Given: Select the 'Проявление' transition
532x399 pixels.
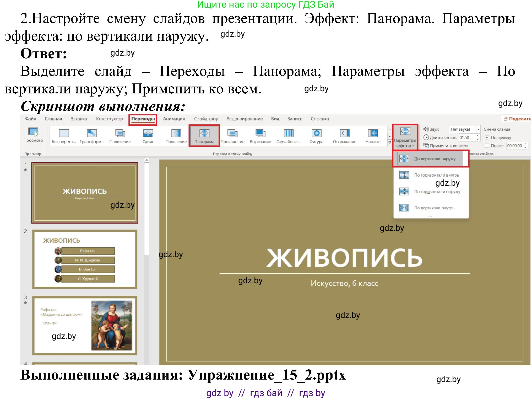Looking at the screenshot, I should [x=232, y=136].
